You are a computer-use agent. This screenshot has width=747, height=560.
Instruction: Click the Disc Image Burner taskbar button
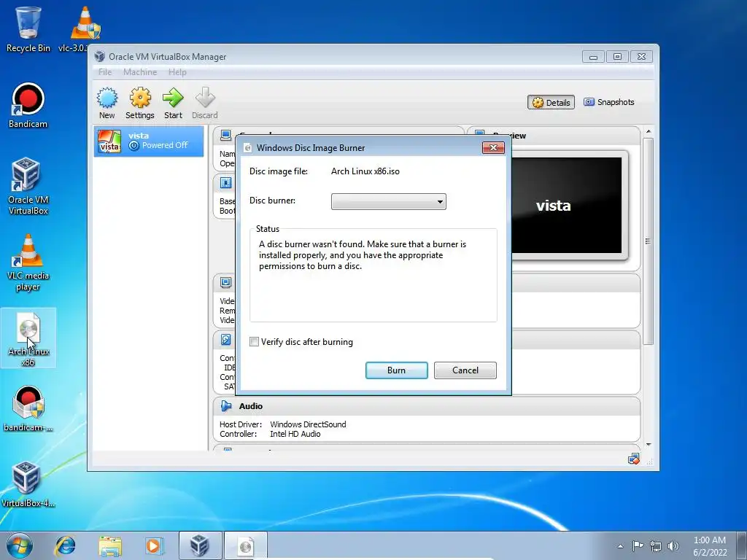click(245, 545)
